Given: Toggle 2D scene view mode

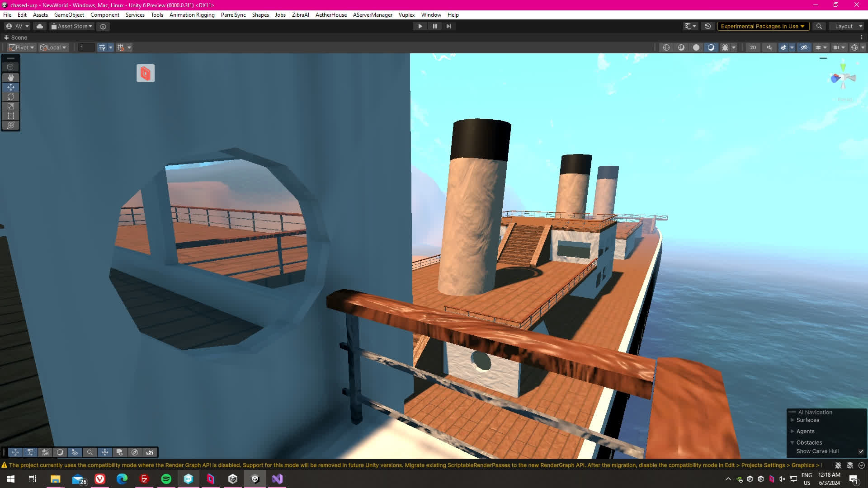Looking at the screenshot, I should point(753,47).
